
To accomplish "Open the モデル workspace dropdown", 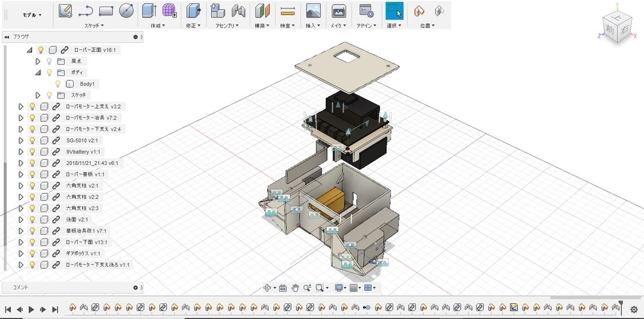I will coord(32,15).
